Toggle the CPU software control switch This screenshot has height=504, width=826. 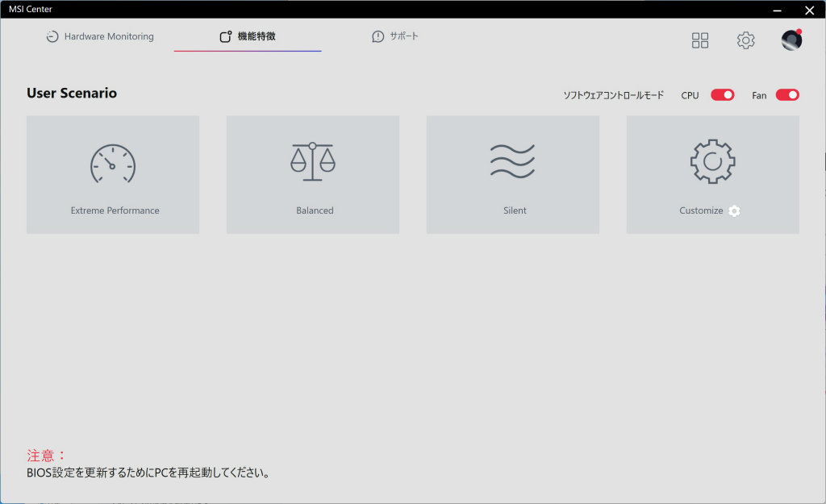[x=722, y=95]
